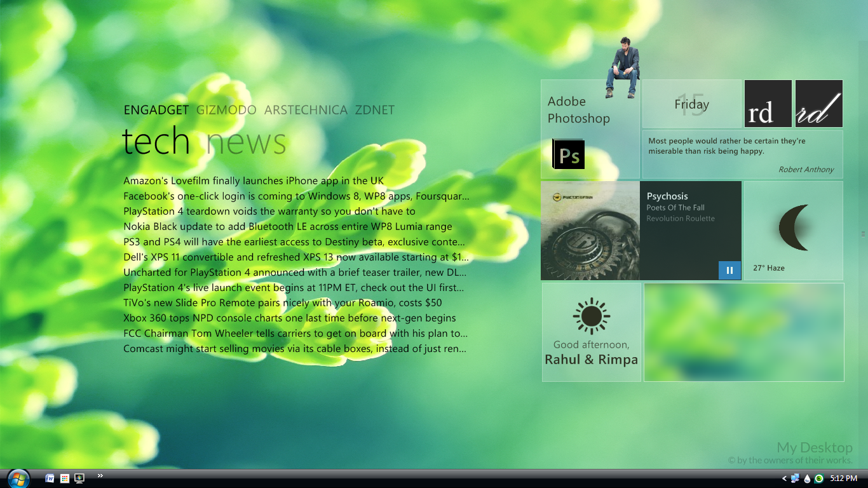Switch to the ENGADGET news tab

coord(156,110)
